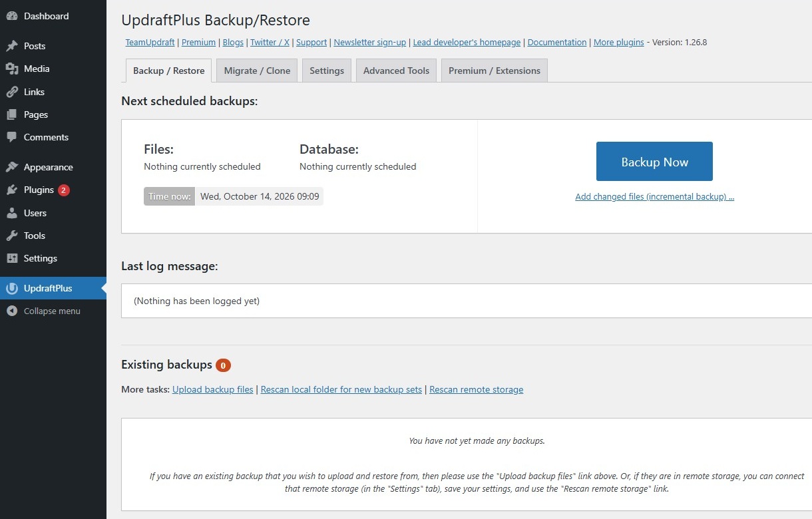Open the Advanced Tools tab
This screenshot has width=812, height=519.
pos(397,71)
